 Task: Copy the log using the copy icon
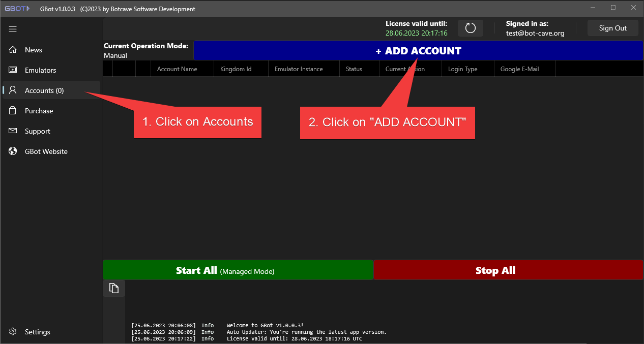[x=113, y=288]
